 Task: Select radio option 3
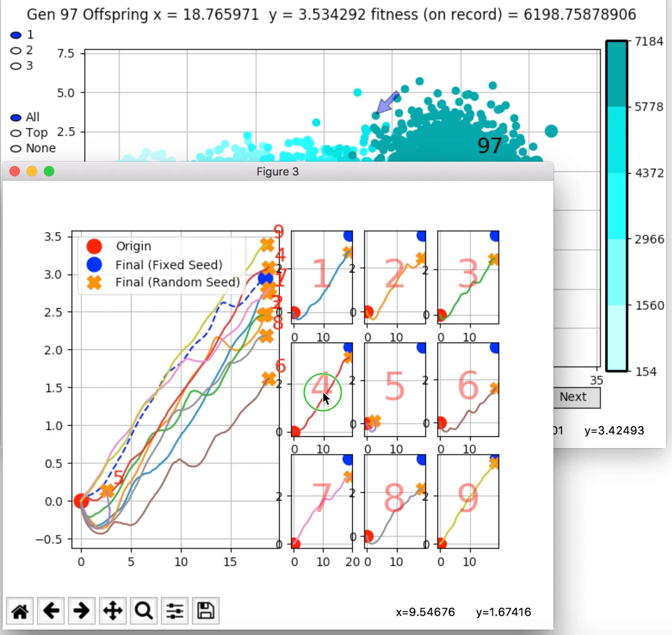16,66
